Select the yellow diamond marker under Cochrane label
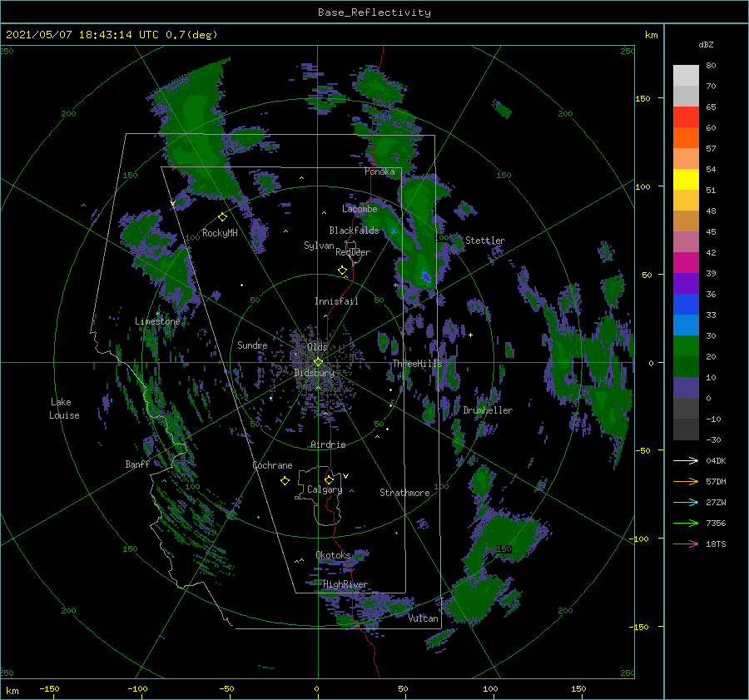 (x=285, y=481)
